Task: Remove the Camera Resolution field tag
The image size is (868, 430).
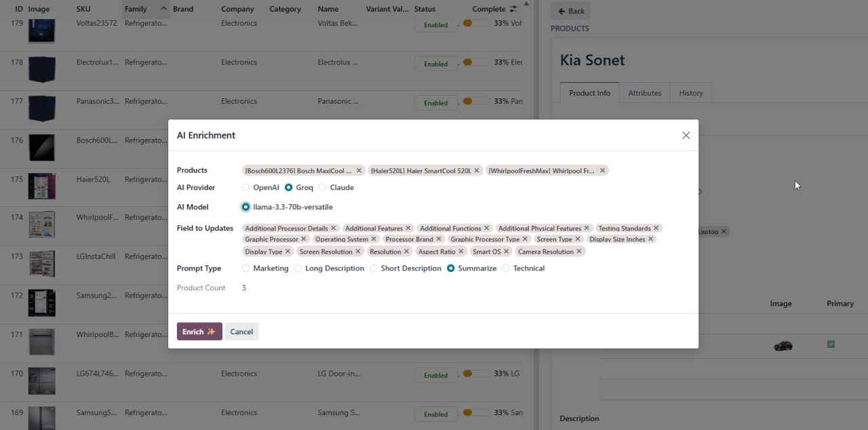Action: [579, 252]
